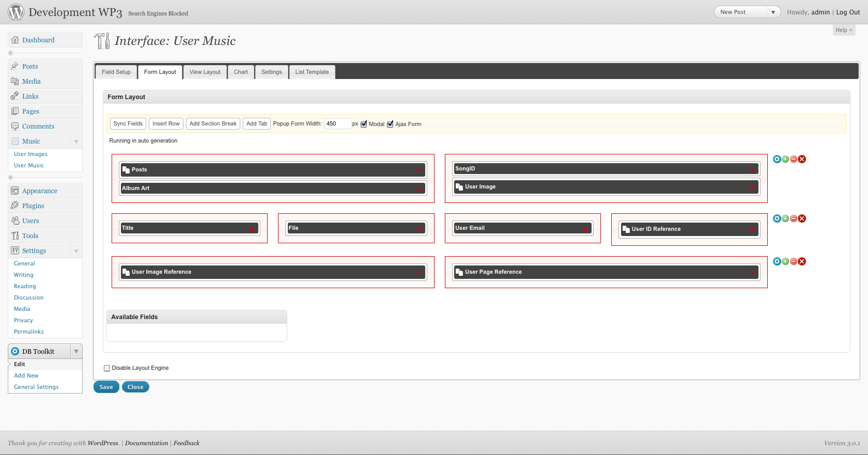
Task: Open the View Layout tab
Action: pyautogui.click(x=205, y=72)
